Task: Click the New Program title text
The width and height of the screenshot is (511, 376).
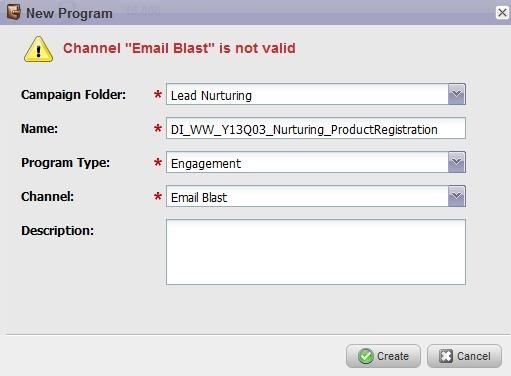Action: [x=69, y=13]
